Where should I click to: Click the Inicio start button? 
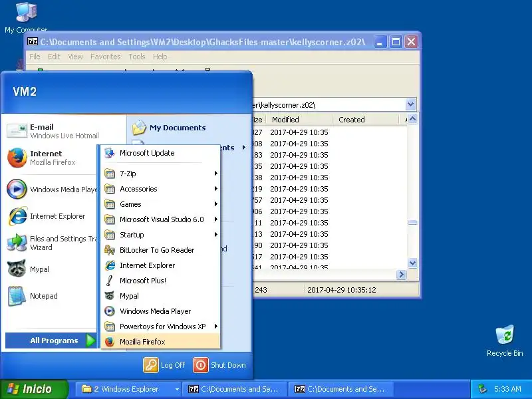pos(34,389)
